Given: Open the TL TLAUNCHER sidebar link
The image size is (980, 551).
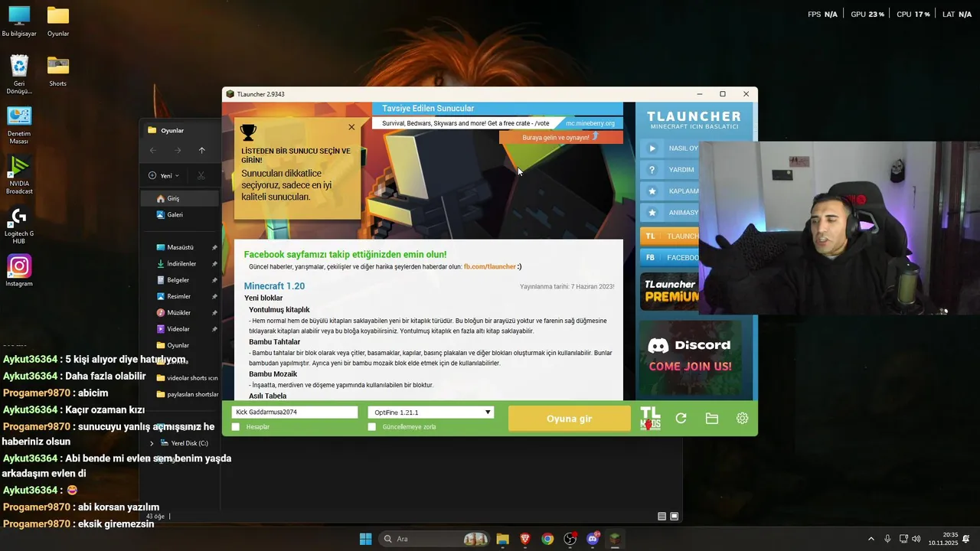Looking at the screenshot, I should coord(670,236).
